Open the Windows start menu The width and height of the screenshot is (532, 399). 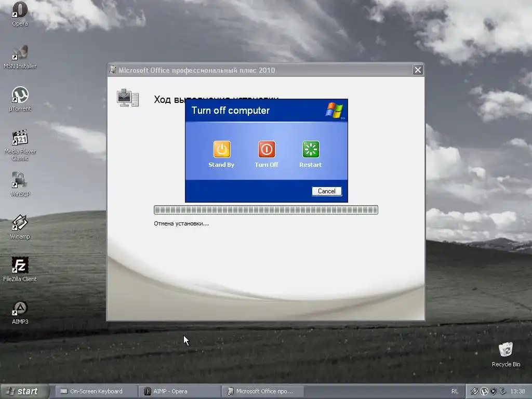tap(24, 391)
